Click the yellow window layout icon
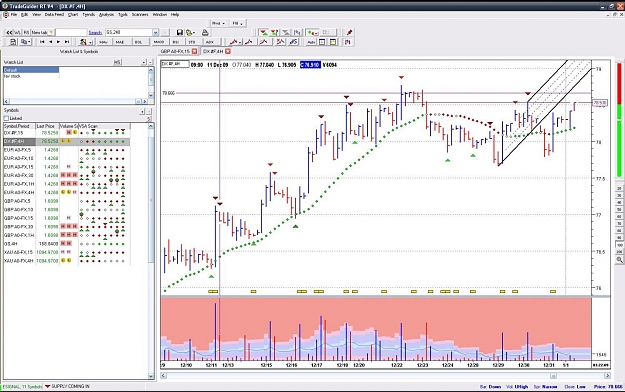The width and height of the screenshot is (625, 392). (333, 42)
